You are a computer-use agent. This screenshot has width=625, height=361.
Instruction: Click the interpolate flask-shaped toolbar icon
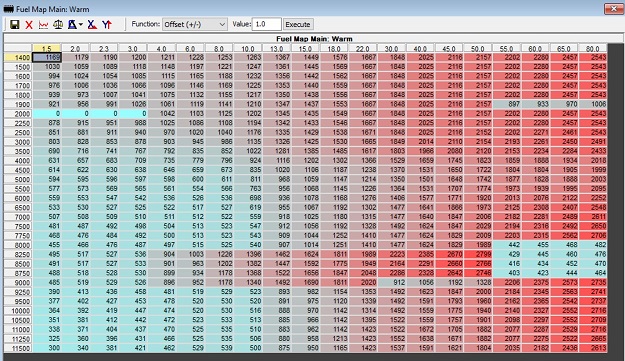pyautogui.click(x=72, y=25)
